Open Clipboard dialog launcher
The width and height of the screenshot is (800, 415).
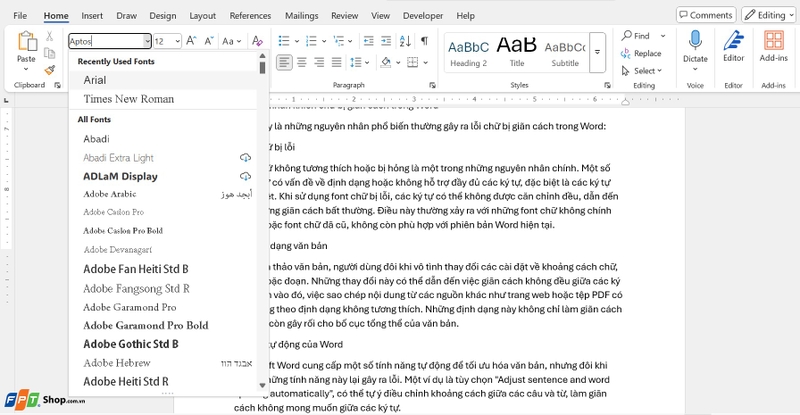[58, 85]
